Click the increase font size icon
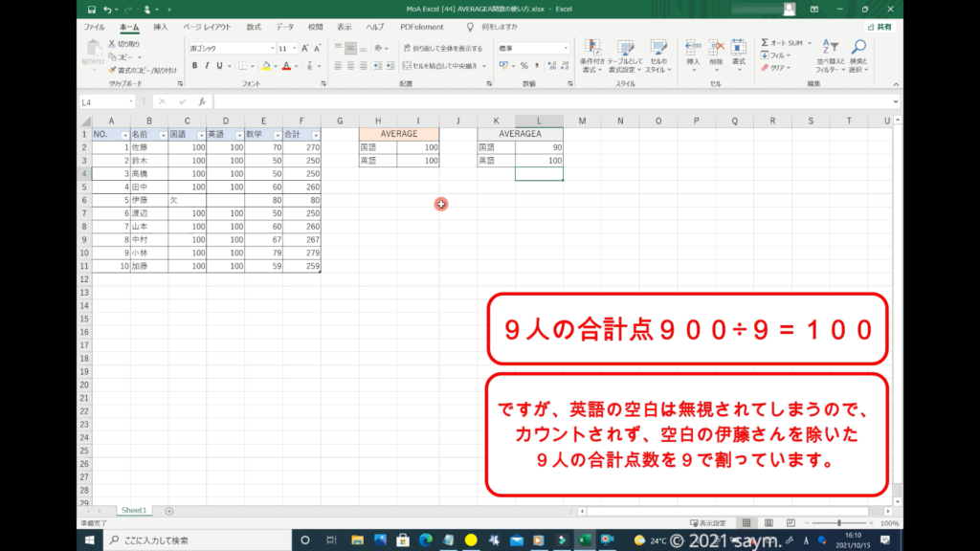The width and height of the screenshot is (980, 551). [x=305, y=48]
